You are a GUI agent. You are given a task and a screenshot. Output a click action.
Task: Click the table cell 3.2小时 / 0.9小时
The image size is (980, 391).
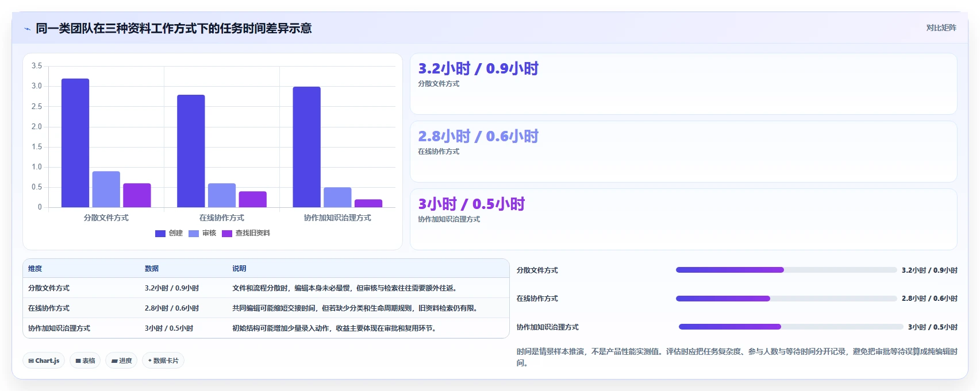pos(172,288)
